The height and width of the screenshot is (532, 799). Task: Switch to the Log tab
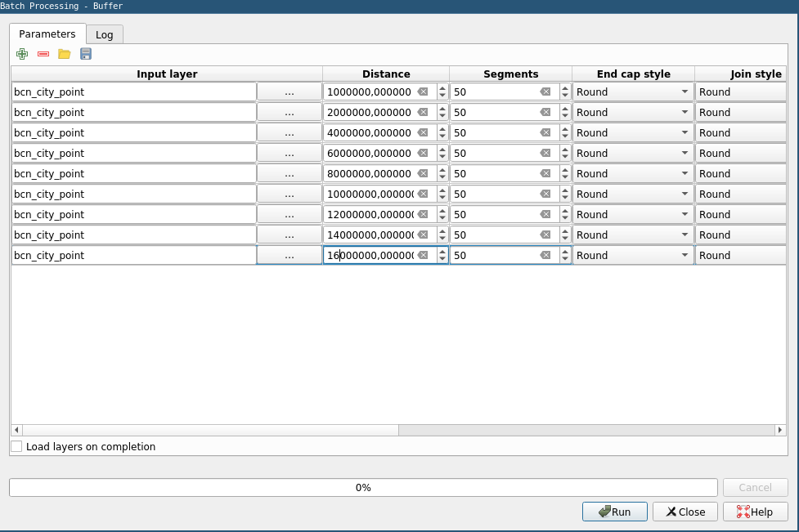105,35
